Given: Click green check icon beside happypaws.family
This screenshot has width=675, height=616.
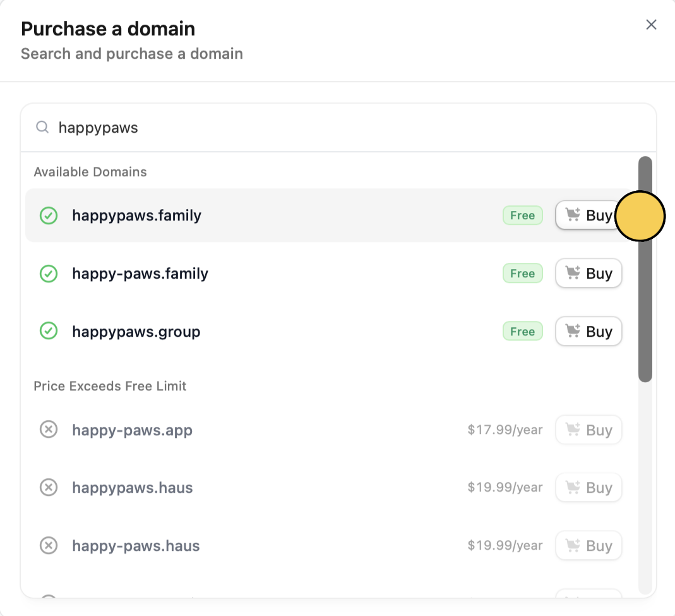Looking at the screenshot, I should 49,215.
